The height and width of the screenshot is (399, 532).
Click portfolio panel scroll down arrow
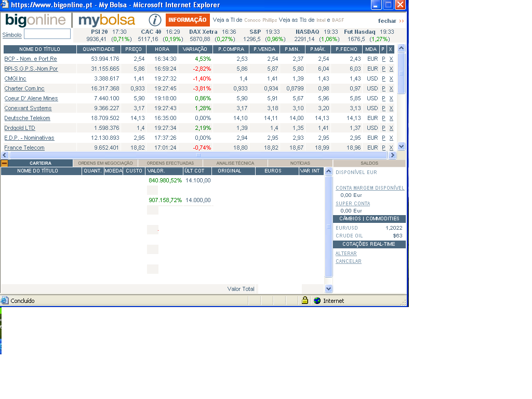coord(328,289)
